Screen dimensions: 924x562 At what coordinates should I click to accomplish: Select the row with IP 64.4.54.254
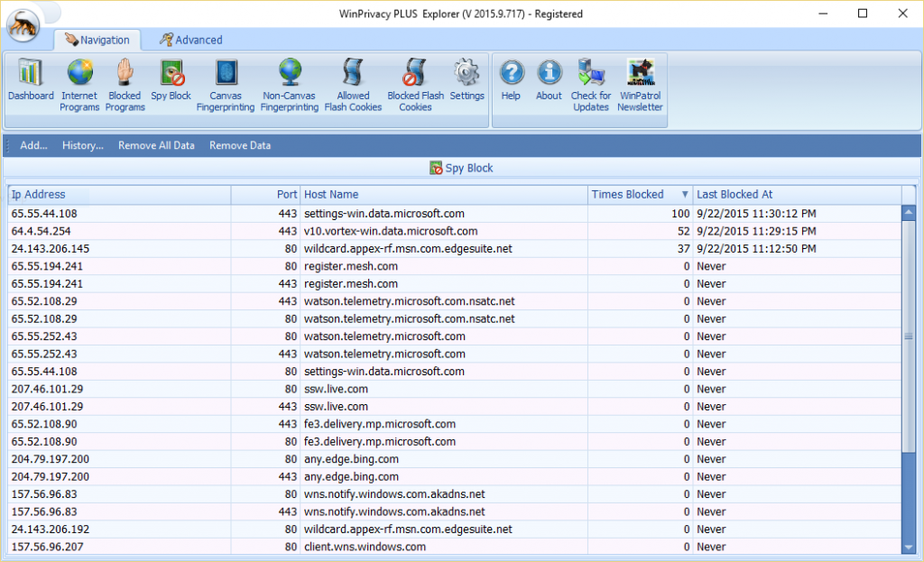click(x=455, y=232)
